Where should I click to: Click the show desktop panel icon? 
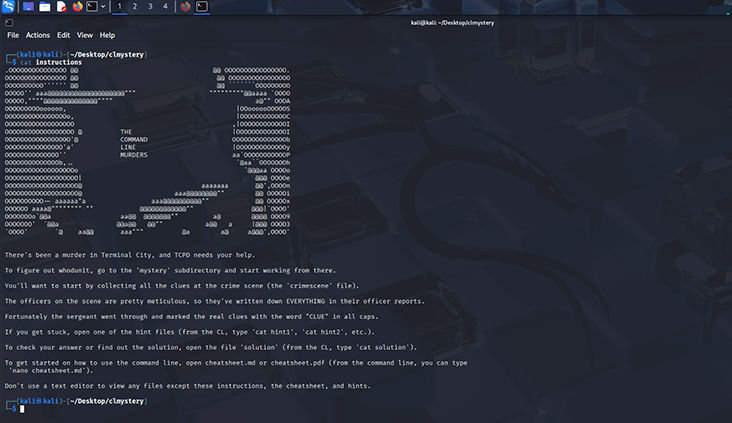coord(28,7)
